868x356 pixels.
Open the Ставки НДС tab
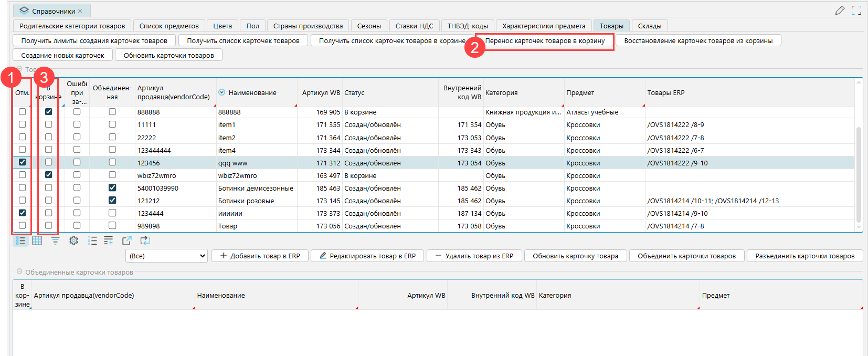414,26
